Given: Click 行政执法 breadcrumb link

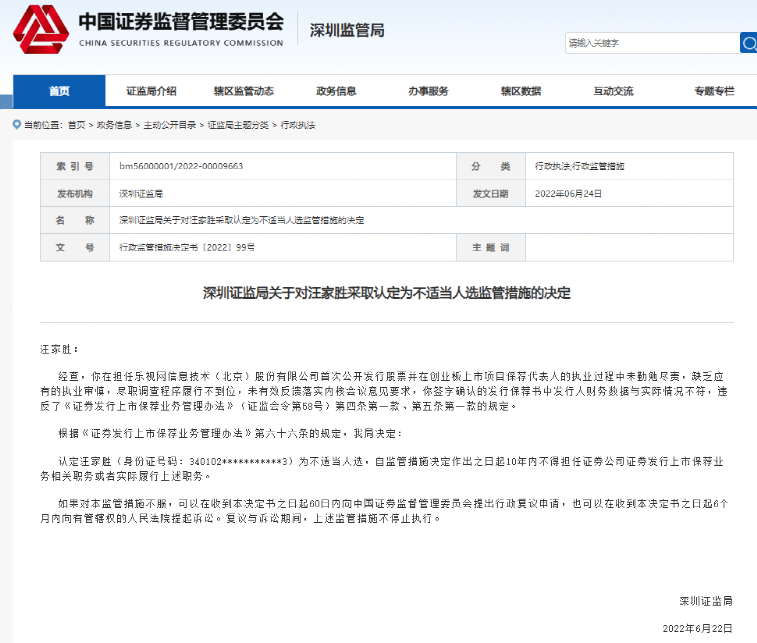Looking at the screenshot, I should pos(297,125).
